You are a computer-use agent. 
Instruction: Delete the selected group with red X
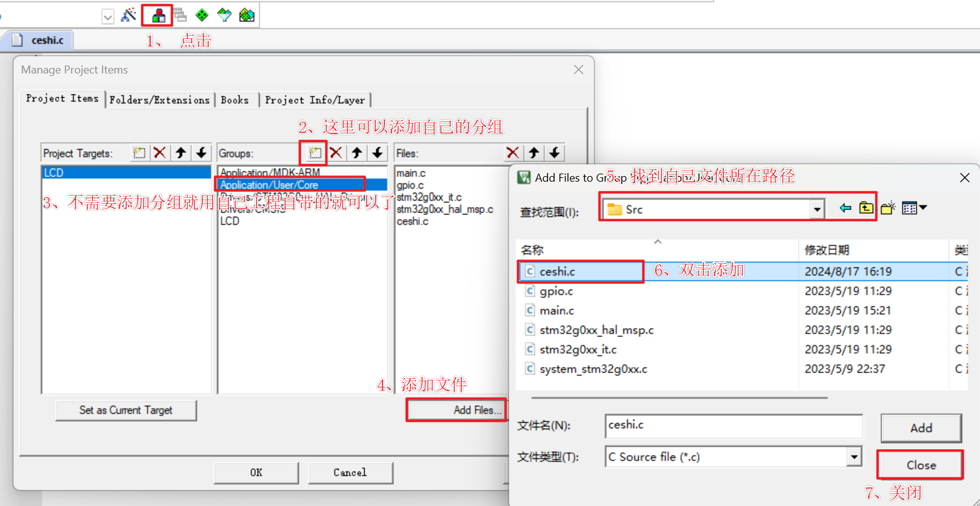coord(336,153)
